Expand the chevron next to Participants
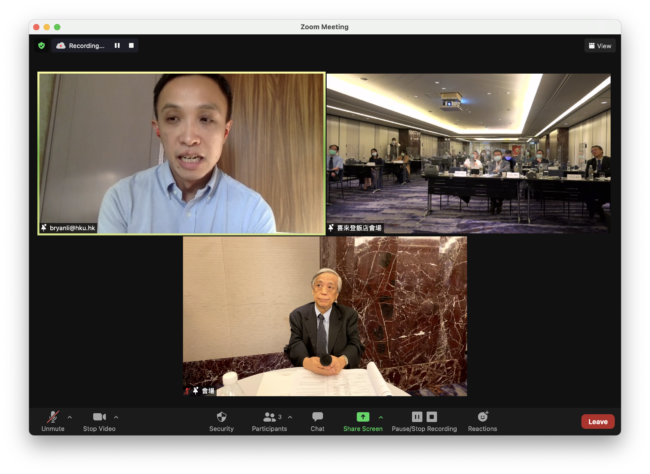The width and height of the screenshot is (650, 474). (x=290, y=417)
